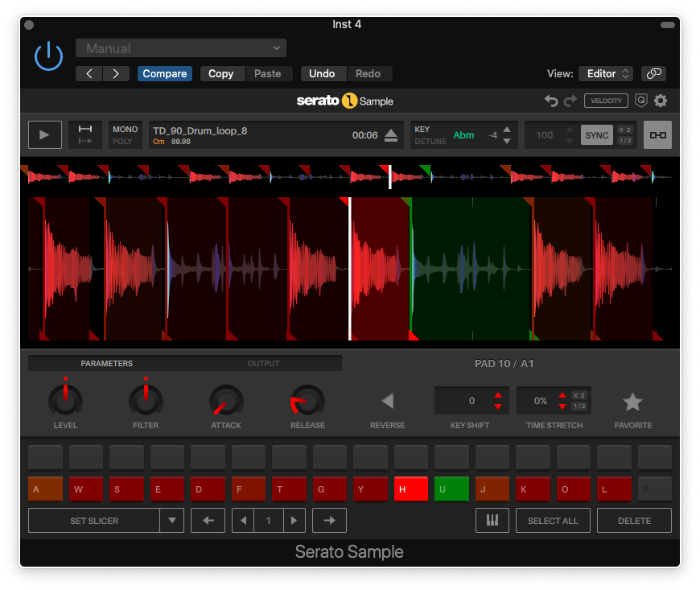Click the keyboard mode piano icon
700x590 pixels.
point(492,521)
